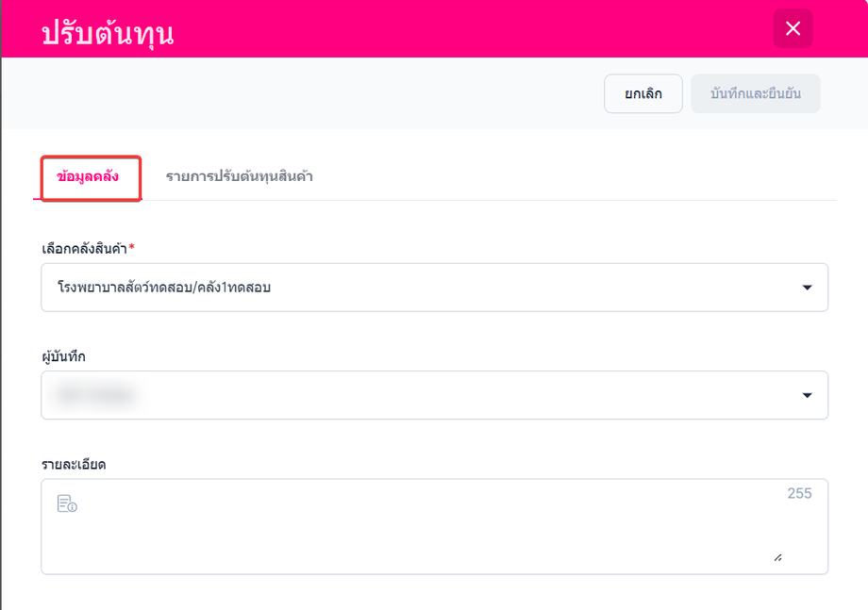Image resolution: width=868 pixels, height=610 pixels.
Task: Open the รายการปรับต้นทุนสินค้า tab
Action: coord(239,176)
